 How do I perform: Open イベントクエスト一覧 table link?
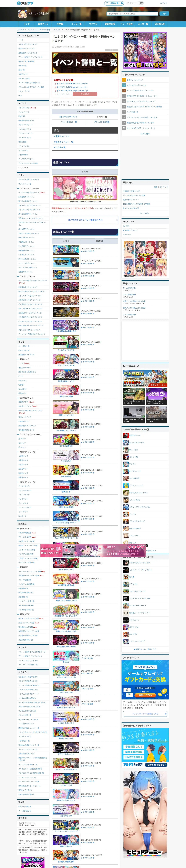pyautogui.click(x=68, y=122)
